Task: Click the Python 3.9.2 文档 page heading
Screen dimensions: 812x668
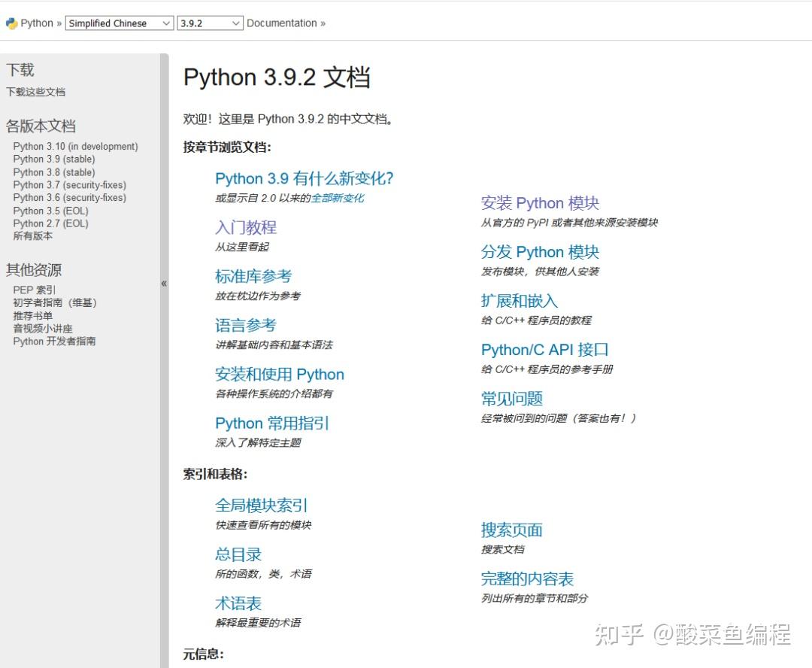Action: click(277, 77)
